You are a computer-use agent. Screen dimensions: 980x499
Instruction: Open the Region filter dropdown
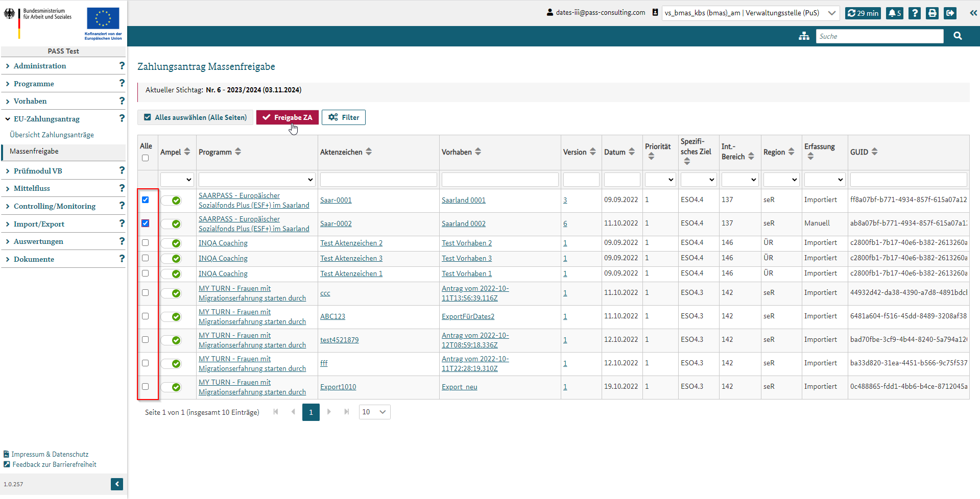point(781,180)
